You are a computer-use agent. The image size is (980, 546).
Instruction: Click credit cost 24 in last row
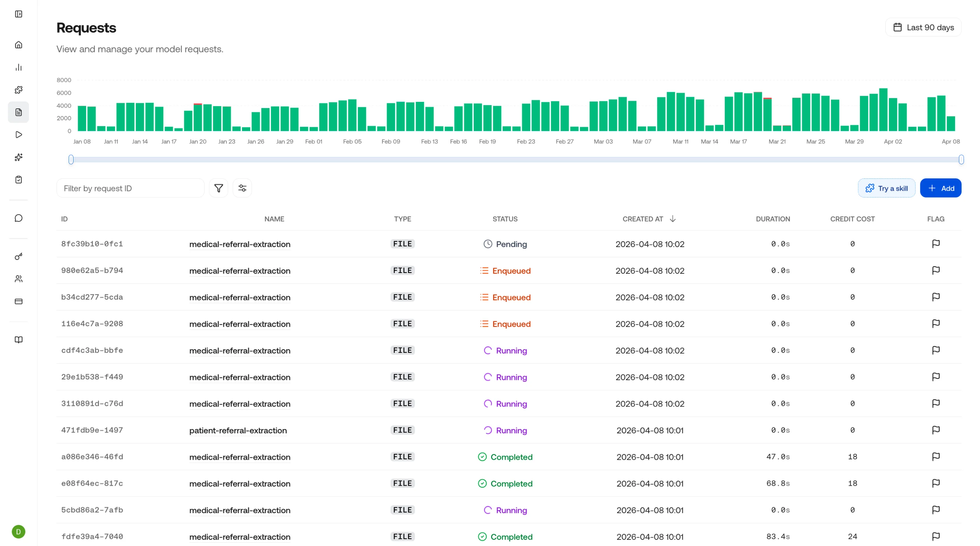[852, 537]
